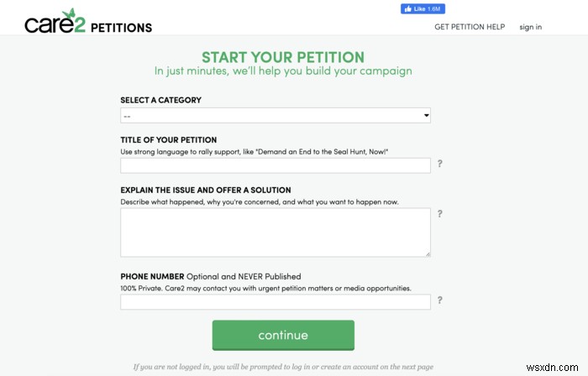Expand the Select a Category dropdown
The width and height of the screenshot is (588, 376).
click(276, 115)
